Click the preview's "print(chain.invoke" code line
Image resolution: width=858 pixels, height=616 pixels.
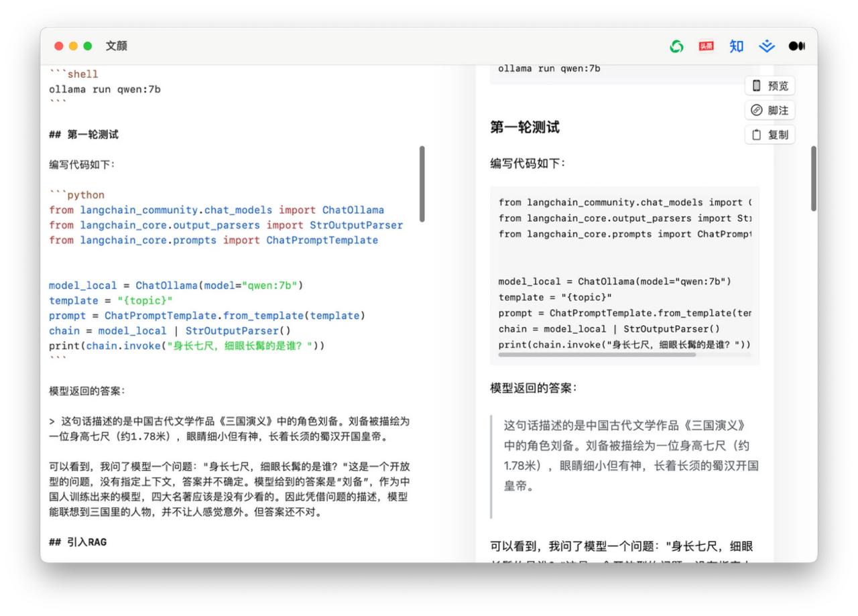(625, 345)
